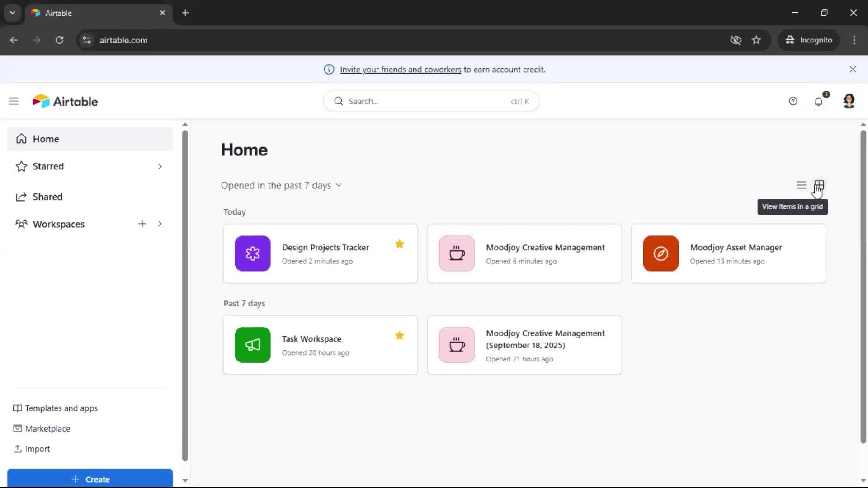Viewport: 868px width, 488px height.
Task: Open Workspaces in the sidebar
Action: point(58,224)
